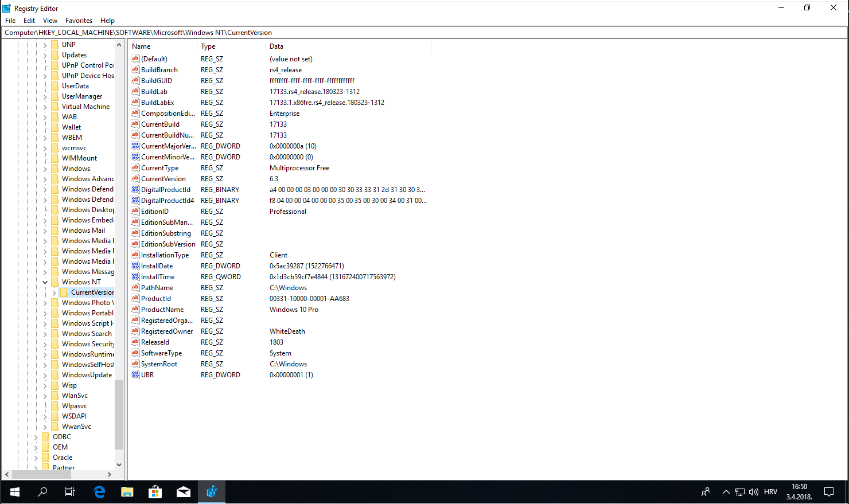Screen dimensions: 849x504
Task: Click the folder icon of Windows NT key
Action: [x=55, y=282]
